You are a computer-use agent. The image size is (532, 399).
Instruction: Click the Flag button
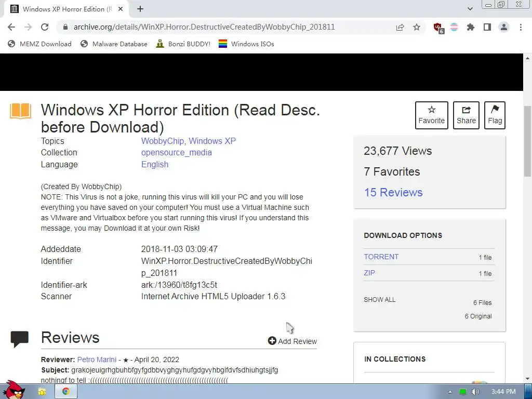[495, 115]
